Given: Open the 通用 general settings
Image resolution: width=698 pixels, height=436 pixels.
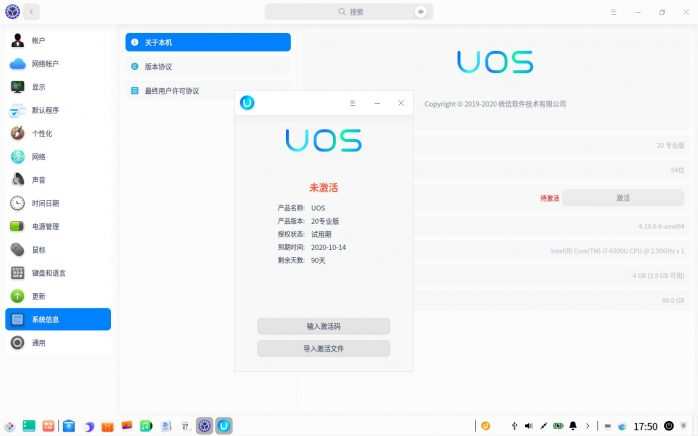Looking at the screenshot, I should click(x=58, y=342).
